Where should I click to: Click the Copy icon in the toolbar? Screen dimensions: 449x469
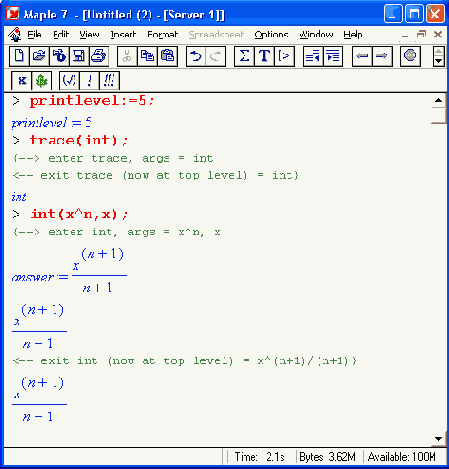pos(147,56)
